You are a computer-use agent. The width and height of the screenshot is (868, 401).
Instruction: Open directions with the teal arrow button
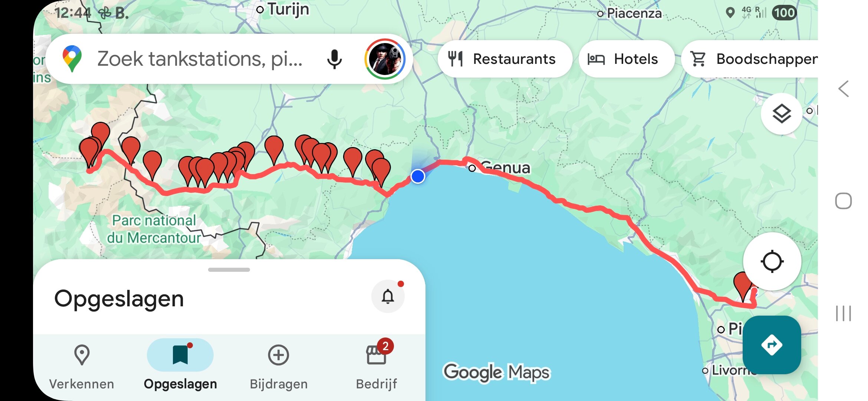(772, 345)
